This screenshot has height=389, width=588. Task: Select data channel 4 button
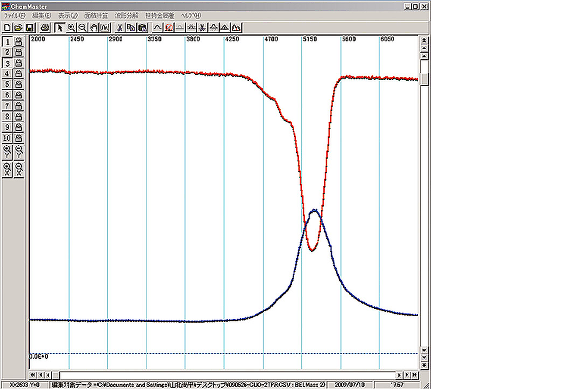point(7,73)
